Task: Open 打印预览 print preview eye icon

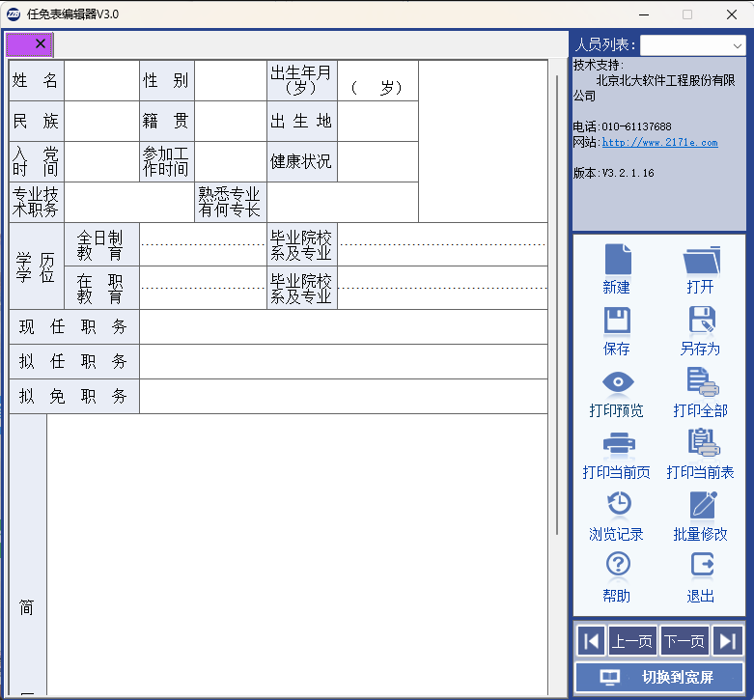Action: (x=618, y=382)
